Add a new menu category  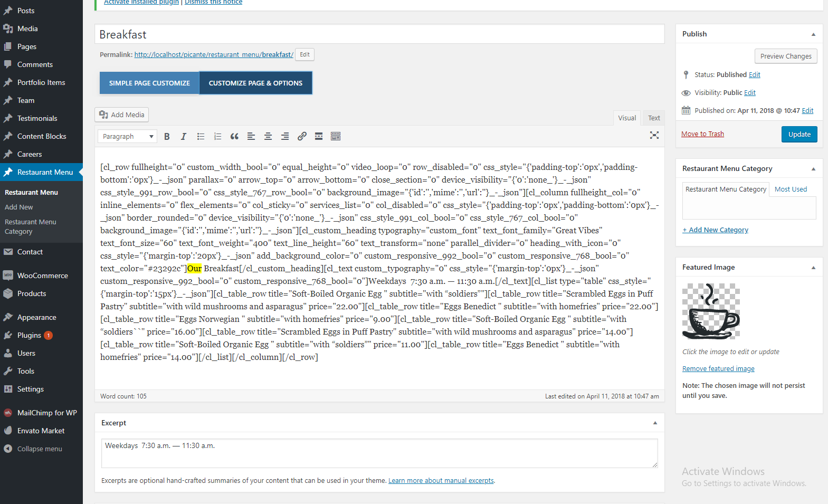715,230
